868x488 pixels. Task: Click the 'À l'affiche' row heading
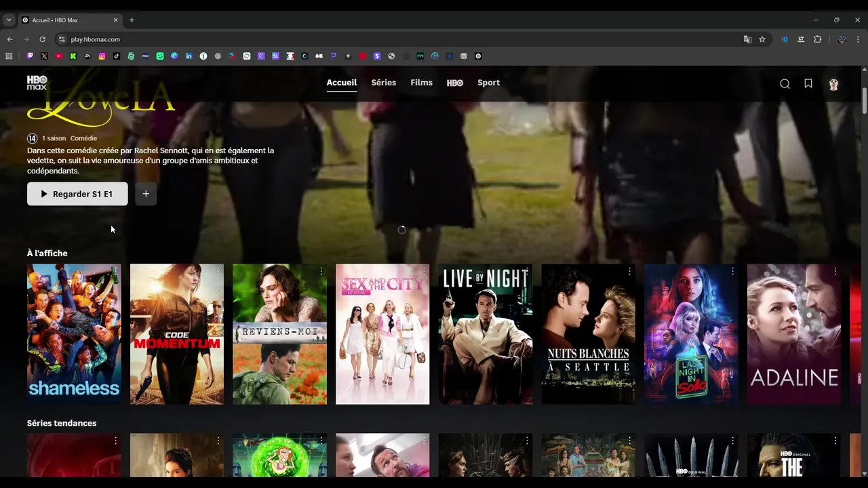(x=47, y=253)
